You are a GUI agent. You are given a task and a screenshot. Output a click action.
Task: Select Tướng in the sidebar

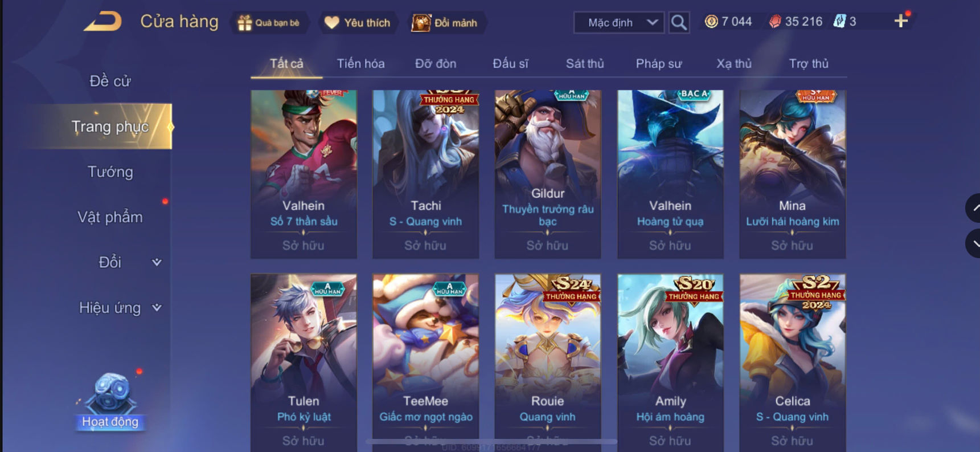pyautogui.click(x=110, y=172)
